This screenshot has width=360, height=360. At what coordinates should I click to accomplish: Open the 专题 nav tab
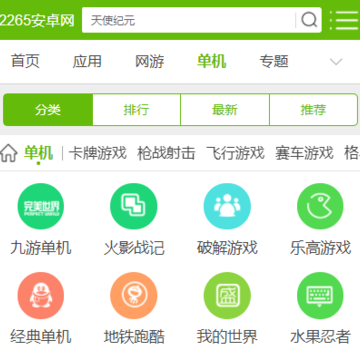click(274, 61)
